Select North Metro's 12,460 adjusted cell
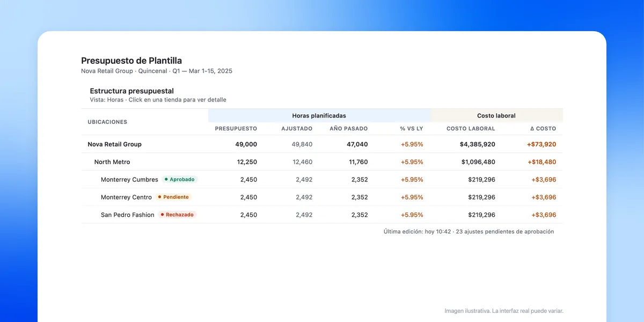 pyautogui.click(x=303, y=162)
